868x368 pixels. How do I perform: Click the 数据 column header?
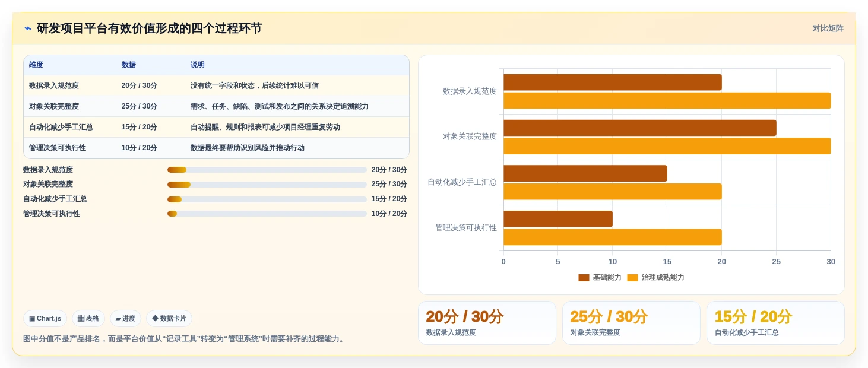[x=129, y=65]
